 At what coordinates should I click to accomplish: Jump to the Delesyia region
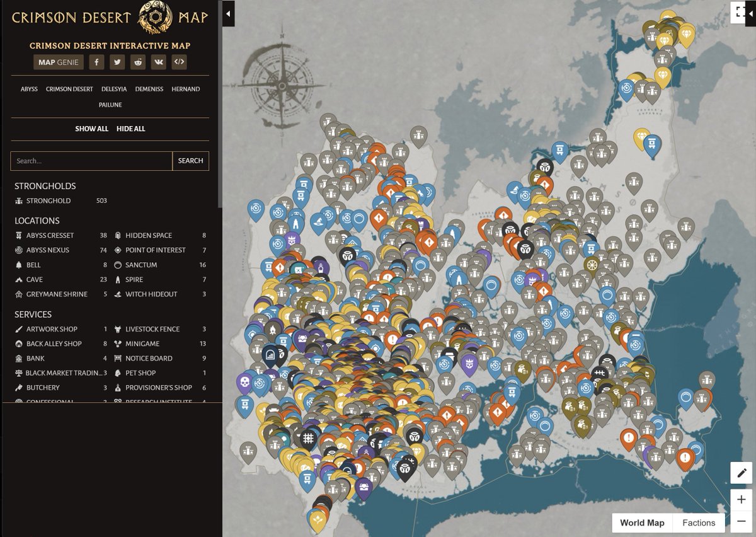pyautogui.click(x=114, y=89)
